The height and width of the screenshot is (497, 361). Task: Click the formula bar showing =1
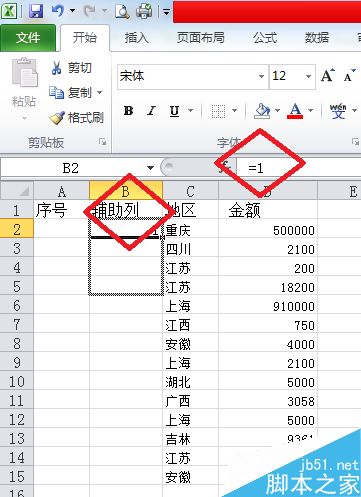tap(299, 168)
